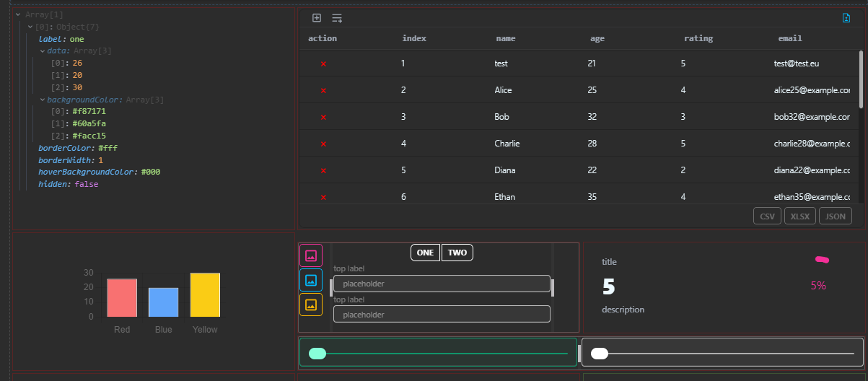Select the blue image icon button

[311, 280]
